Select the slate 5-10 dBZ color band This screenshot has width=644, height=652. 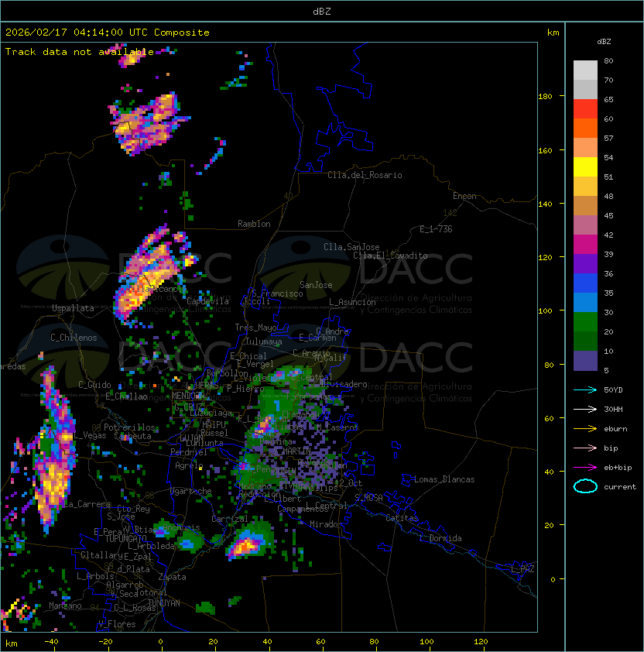(x=585, y=361)
